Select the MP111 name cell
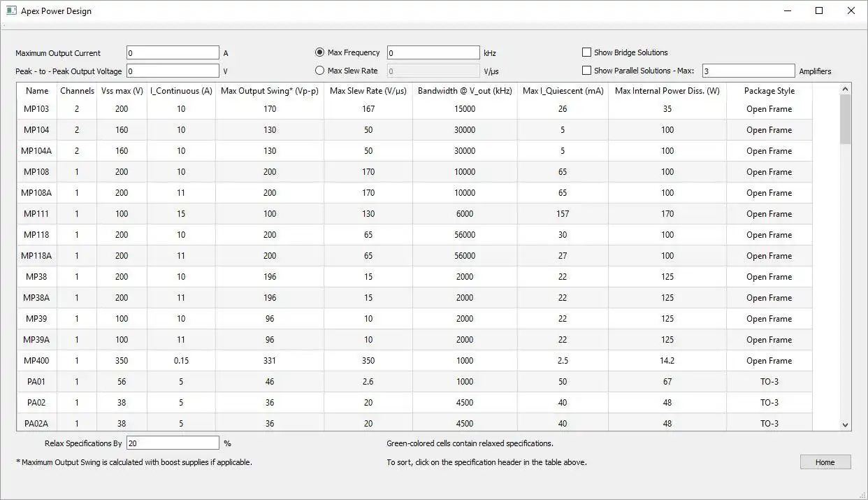868x500 pixels. click(x=37, y=214)
